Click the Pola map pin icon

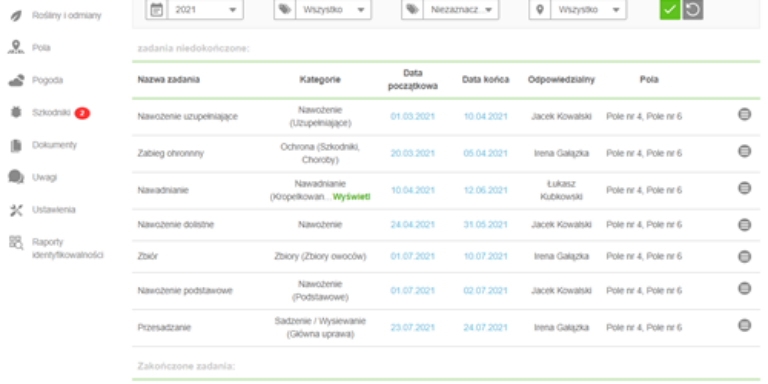click(16, 48)
